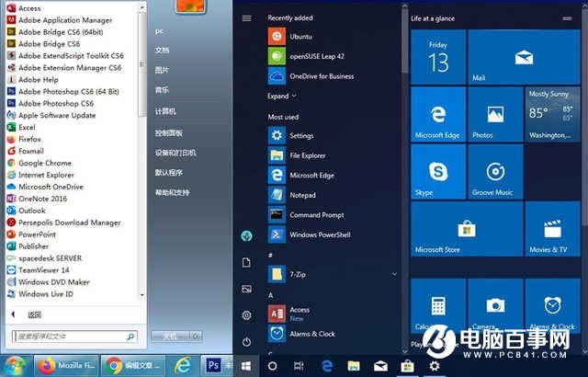
Task: Open the Mail live tile
Action: [524, 57]
